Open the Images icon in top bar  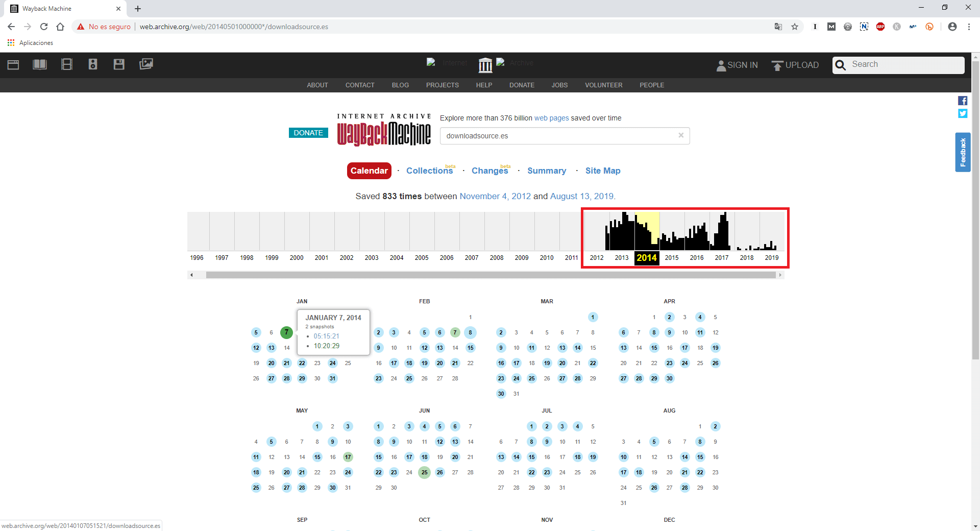[146, 64]
